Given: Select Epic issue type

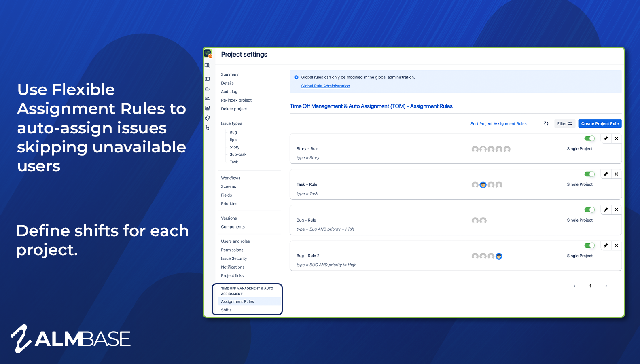Looking at the screenshot, I should pos(233,140).
